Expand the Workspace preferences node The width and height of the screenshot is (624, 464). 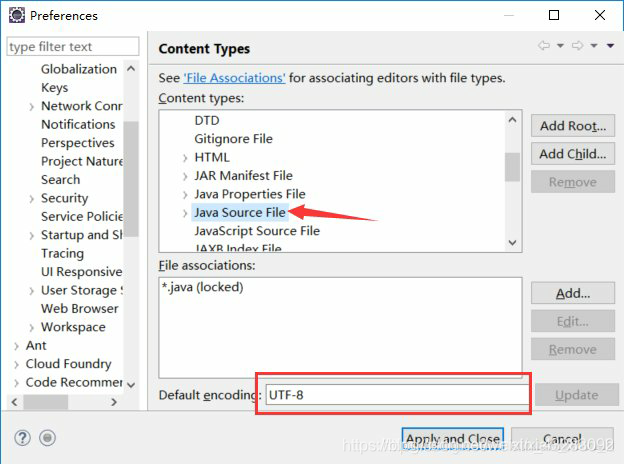(31, 328)
